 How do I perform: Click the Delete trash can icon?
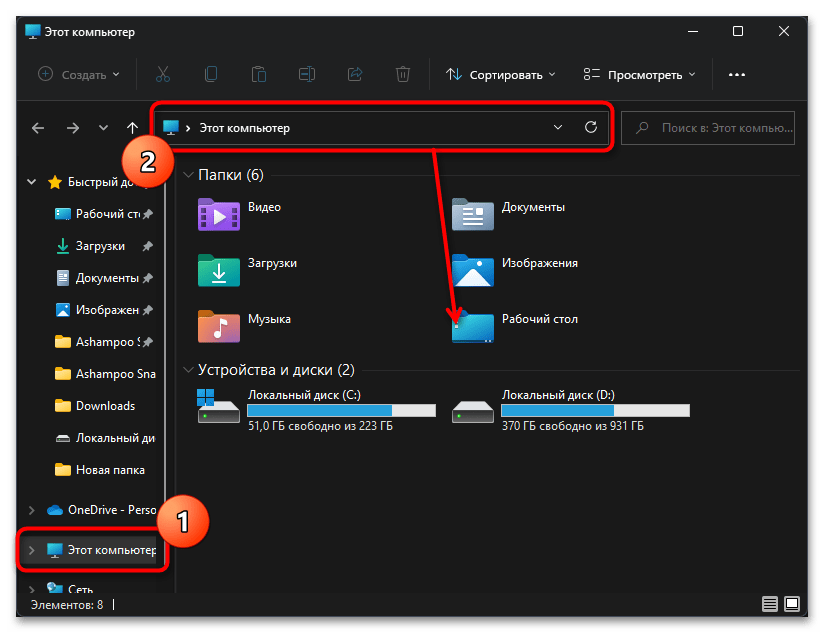pyautogui.click(x=402, y=74)
